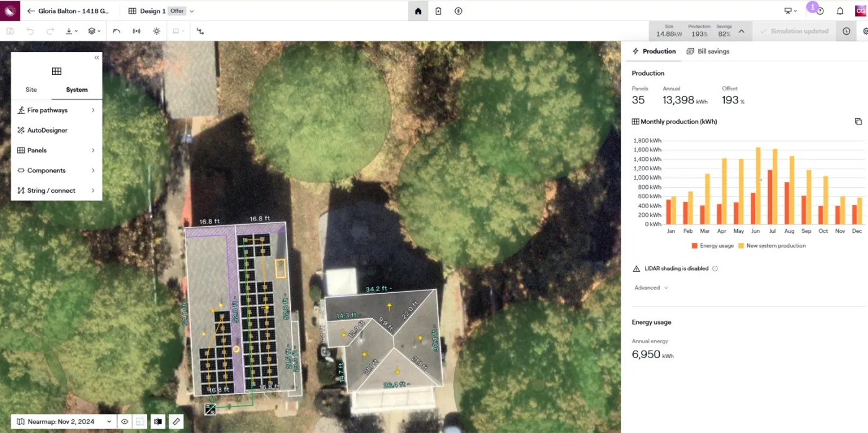Open the String / connect submenu
868x433 pixels.
56,191
